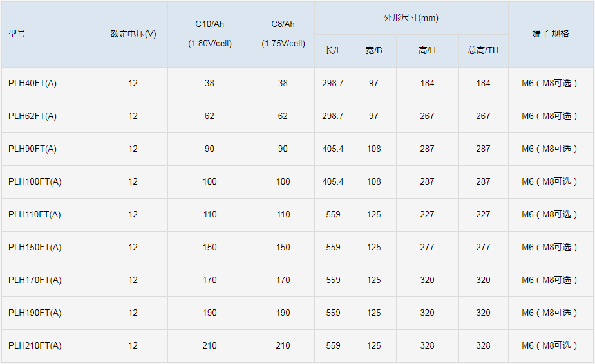
Task: Select the PLH62FT(A) model name
Action: (33, 116)
